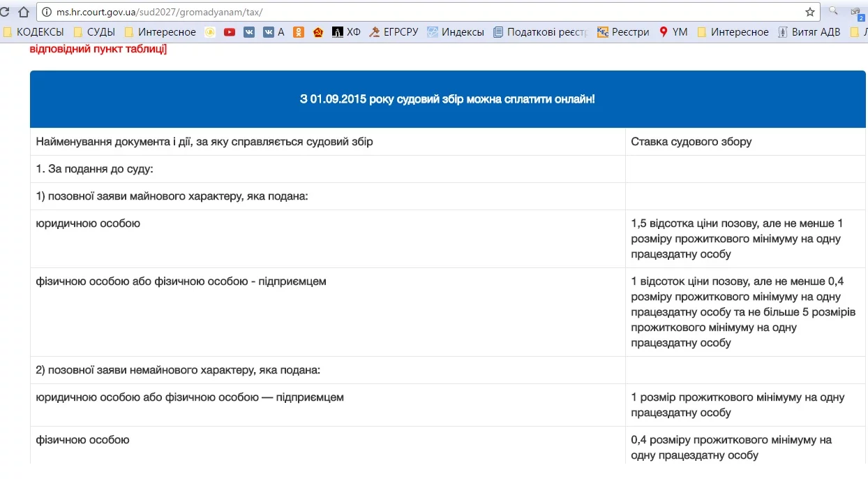The height and width of the screenshot is (479, 868).
Task: Click header 'Ставка судового збору'
Action: (x=691, y=142)
